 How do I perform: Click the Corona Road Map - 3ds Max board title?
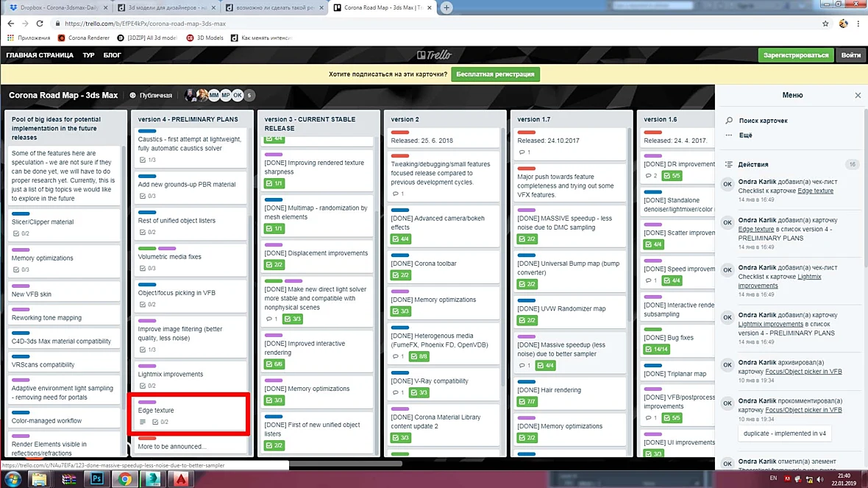63,95
